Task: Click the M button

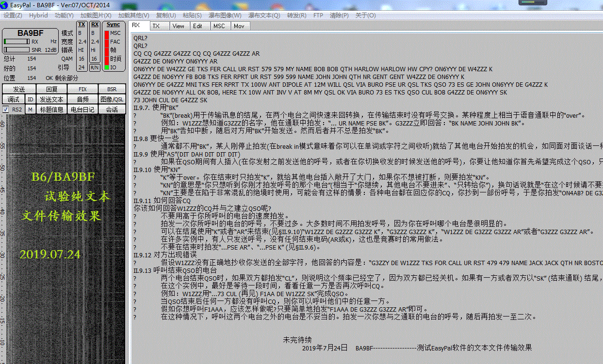Action: (31, 110)
